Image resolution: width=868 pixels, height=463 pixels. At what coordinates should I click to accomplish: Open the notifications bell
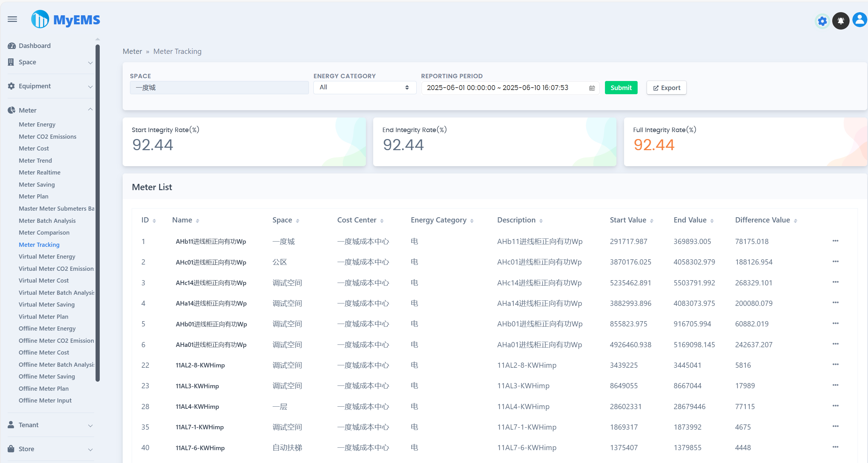841,20
